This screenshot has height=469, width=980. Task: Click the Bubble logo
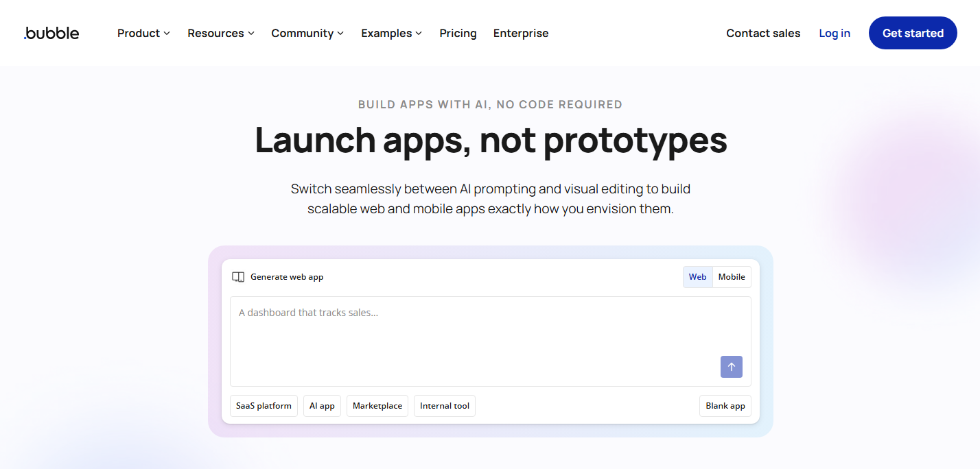pyautogui.click(x=51, y=33)
